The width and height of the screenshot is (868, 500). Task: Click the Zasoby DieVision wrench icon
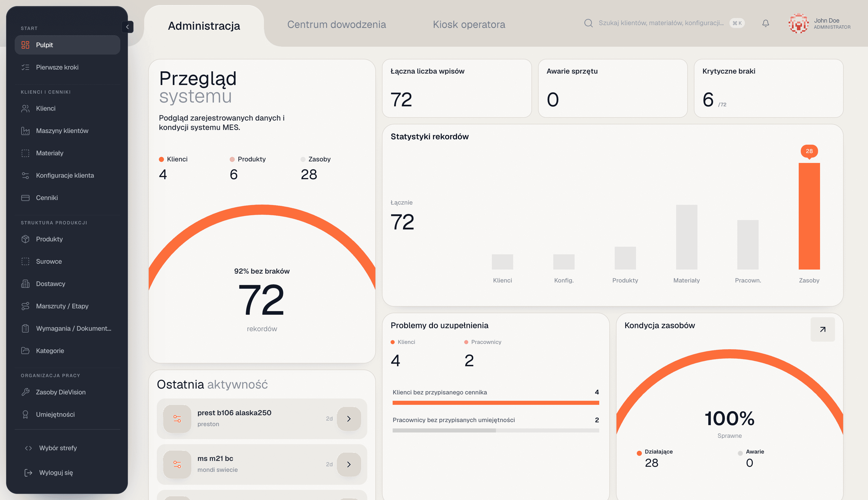[x=25, y=392]
